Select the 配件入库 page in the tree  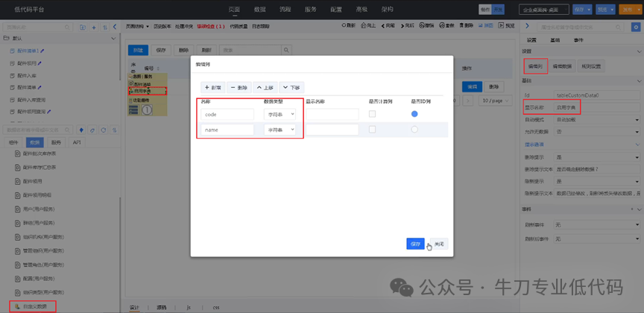coord(28,75)
